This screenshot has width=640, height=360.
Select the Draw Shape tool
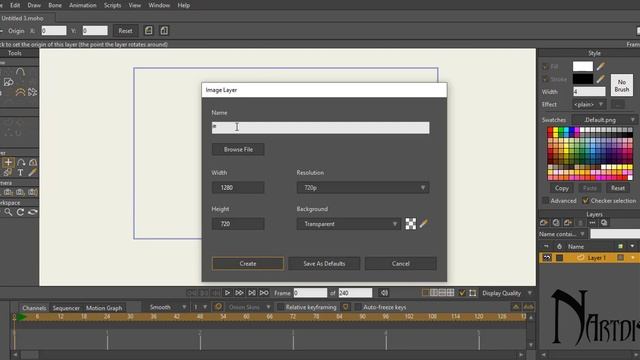pyautogui.click(x=9, y=82)
